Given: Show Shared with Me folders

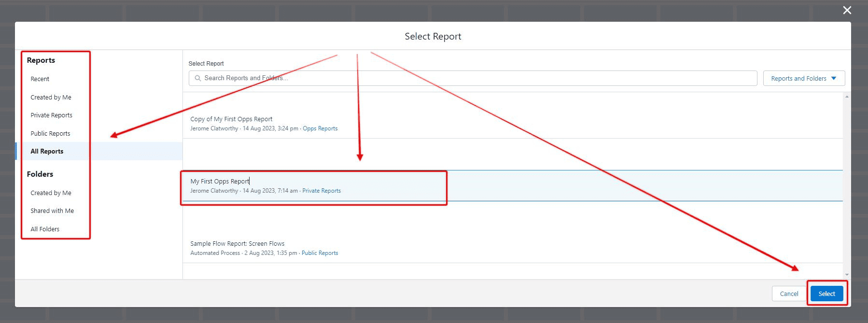Looking at the screenshot, I should tap(52, 211).
